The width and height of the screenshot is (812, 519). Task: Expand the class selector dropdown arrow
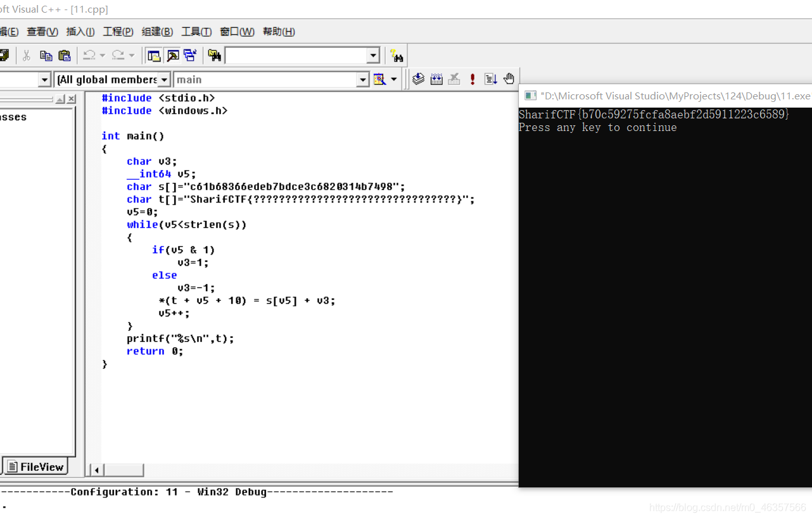pyautogui.click(x=44, y=80)
